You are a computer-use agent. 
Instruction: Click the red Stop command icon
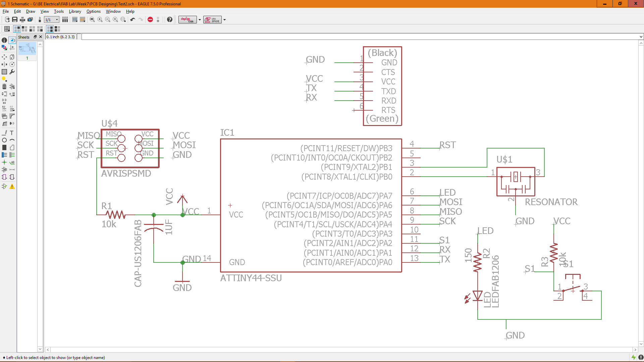150,19
